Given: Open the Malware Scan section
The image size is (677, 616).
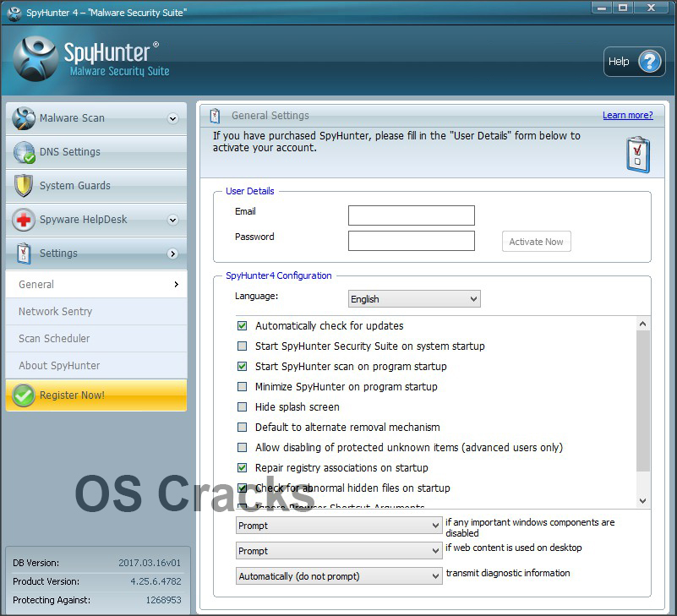Looking at the screenshot, I should coord(96,118).
